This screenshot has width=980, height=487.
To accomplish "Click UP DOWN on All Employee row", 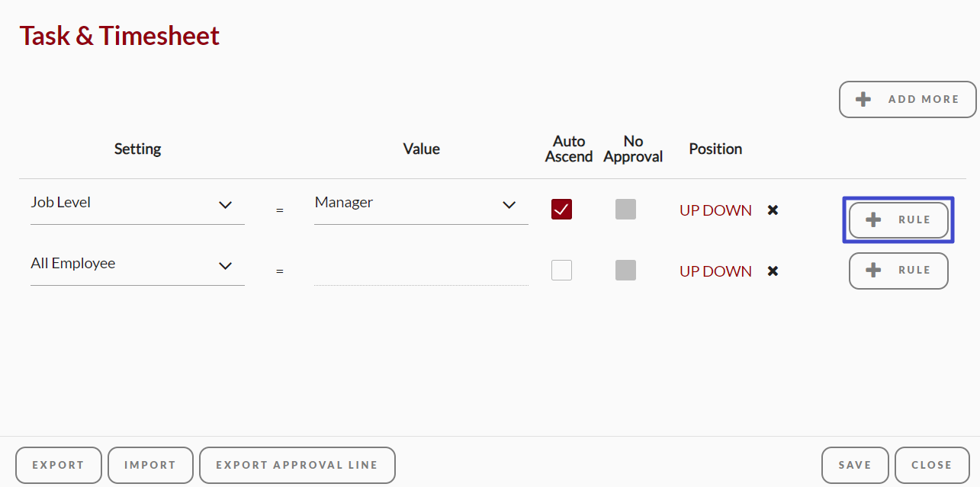I will point(715,271).
